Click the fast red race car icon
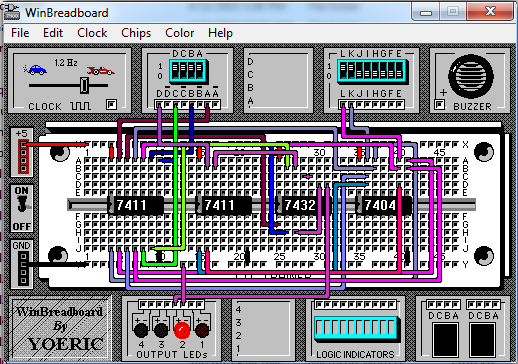 (x=101, y=70)
